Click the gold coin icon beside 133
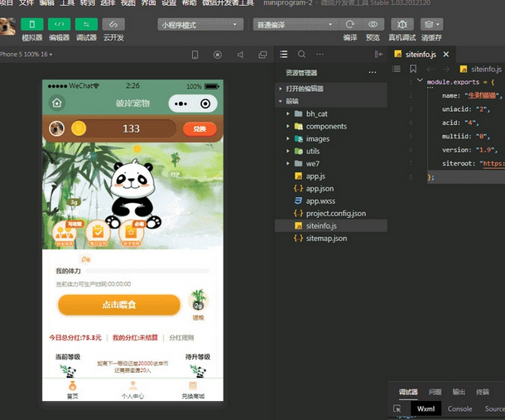This screenshot has height=420, width=505. pos(79,128)
